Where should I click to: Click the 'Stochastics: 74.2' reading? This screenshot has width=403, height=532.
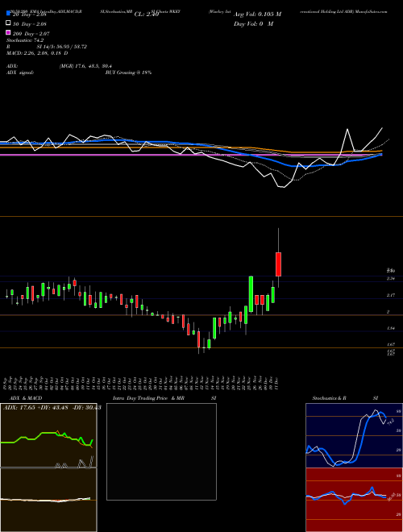pos(25,40)
